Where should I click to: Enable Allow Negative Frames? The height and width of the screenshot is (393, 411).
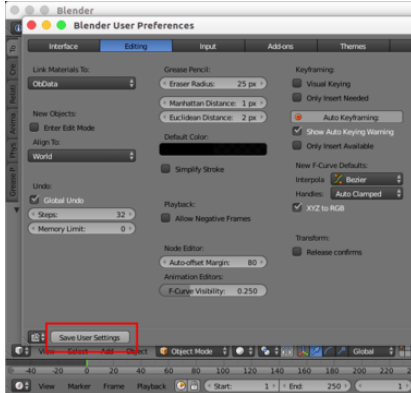166,218
